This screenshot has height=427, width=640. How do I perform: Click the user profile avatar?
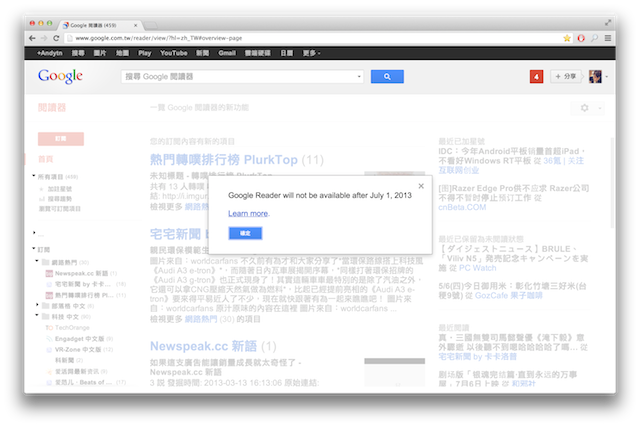click(596, 76)
